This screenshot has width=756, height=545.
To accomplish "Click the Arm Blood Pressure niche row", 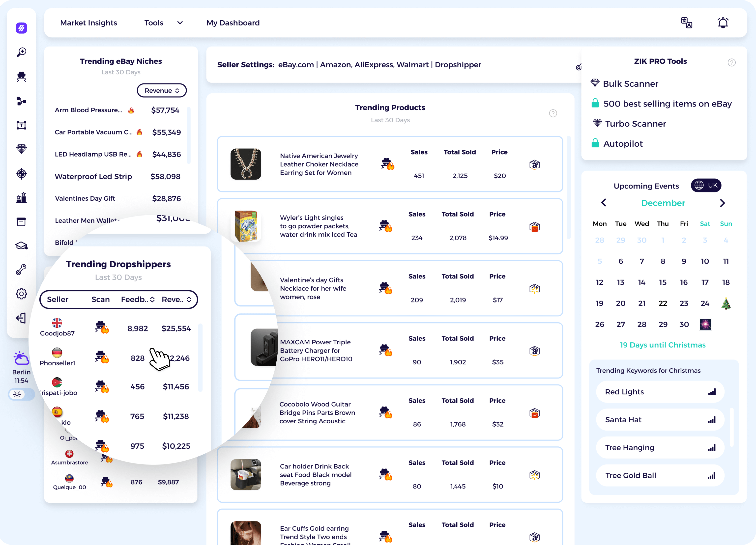I will pyautogui.click(x=117, y=110).
